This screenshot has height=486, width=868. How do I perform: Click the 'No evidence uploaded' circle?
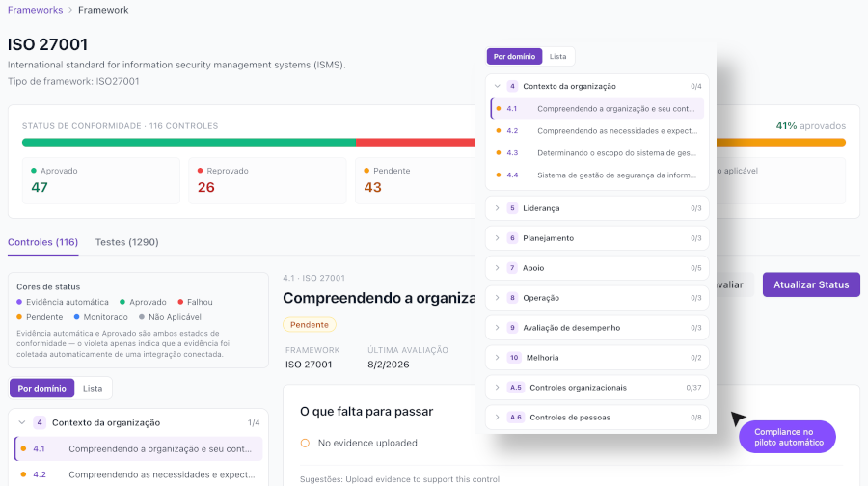305,443
